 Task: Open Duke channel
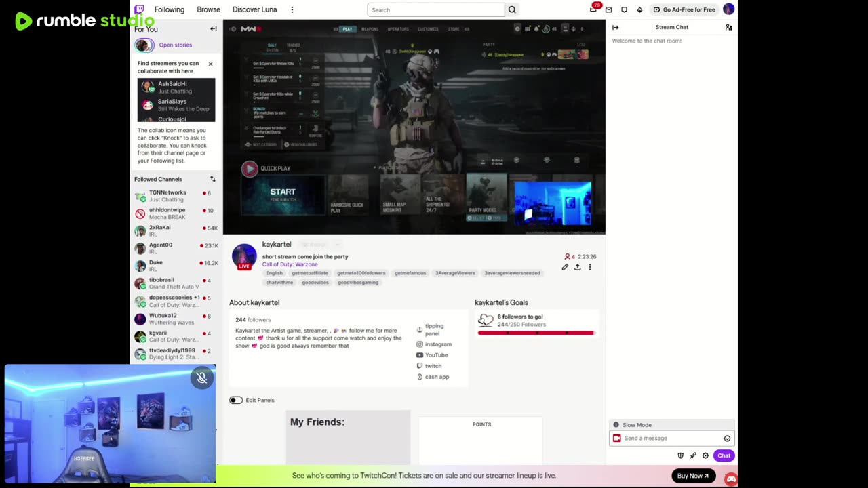coord(175,266)
